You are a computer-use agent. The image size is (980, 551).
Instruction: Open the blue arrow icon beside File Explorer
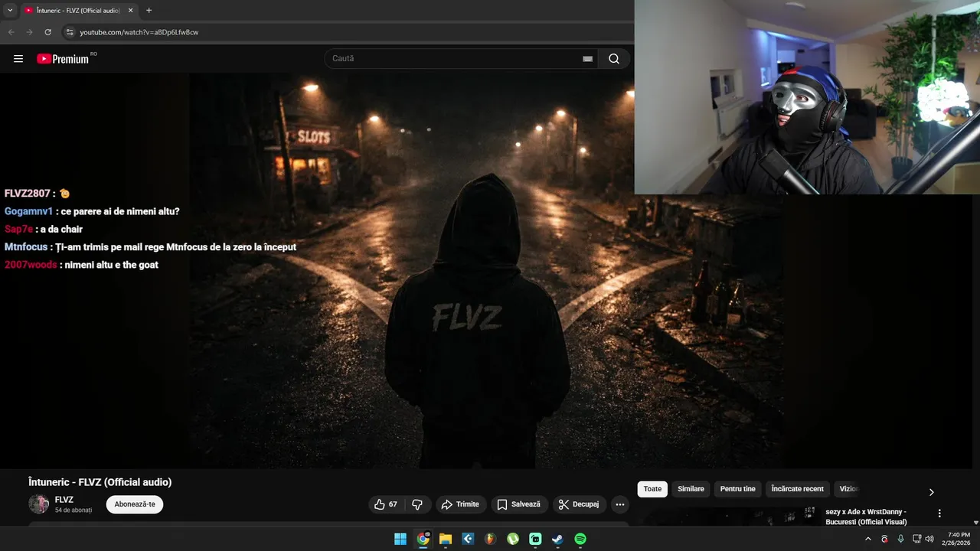click(468, 539)
